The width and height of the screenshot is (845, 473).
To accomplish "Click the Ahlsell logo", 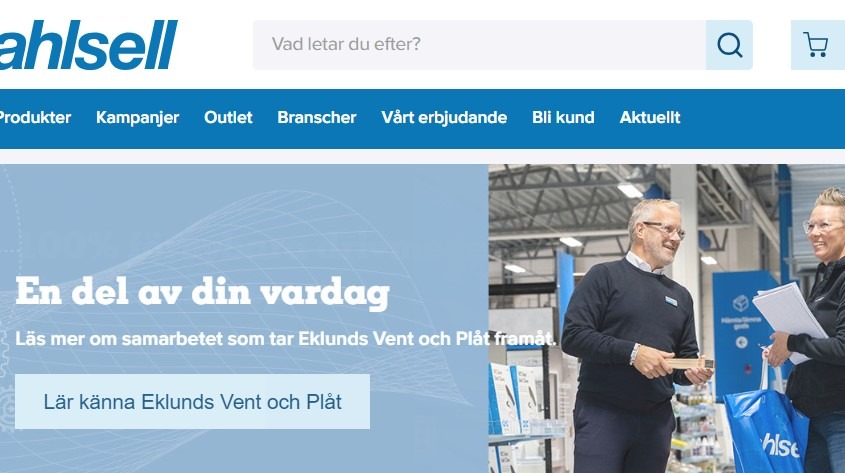I will point(88,45).
